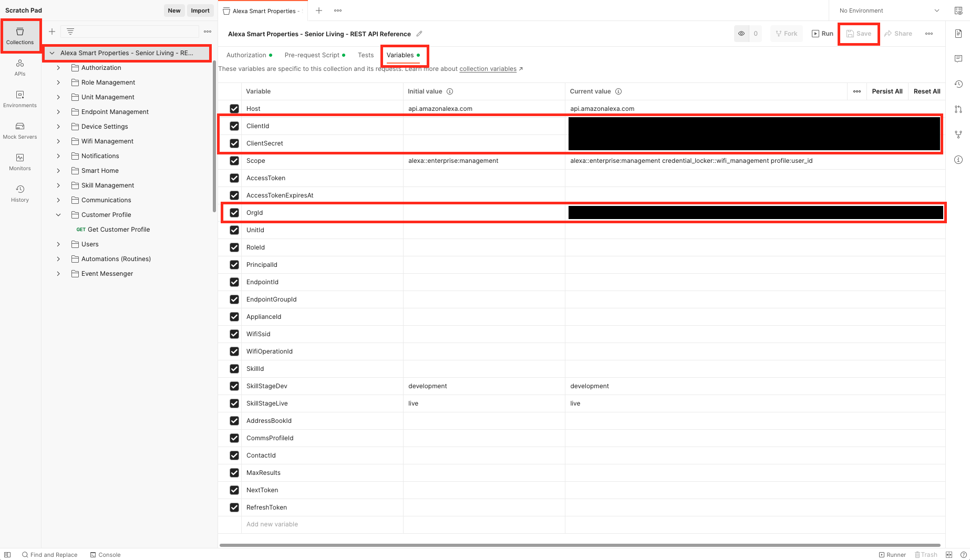Uncheck the ClientId variable checkbox
The width and height of the screenshot is (970, 560).
click(234, 126)
